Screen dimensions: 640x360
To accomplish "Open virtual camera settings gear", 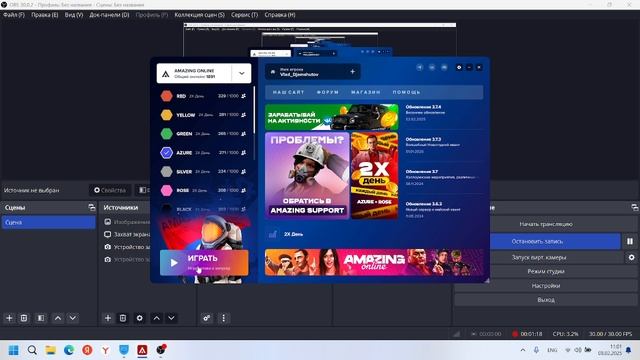I will 631,258.
